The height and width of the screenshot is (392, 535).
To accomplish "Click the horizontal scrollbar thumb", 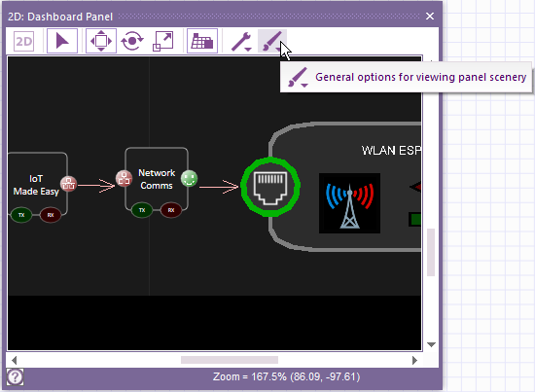I will tap(230, 360).
